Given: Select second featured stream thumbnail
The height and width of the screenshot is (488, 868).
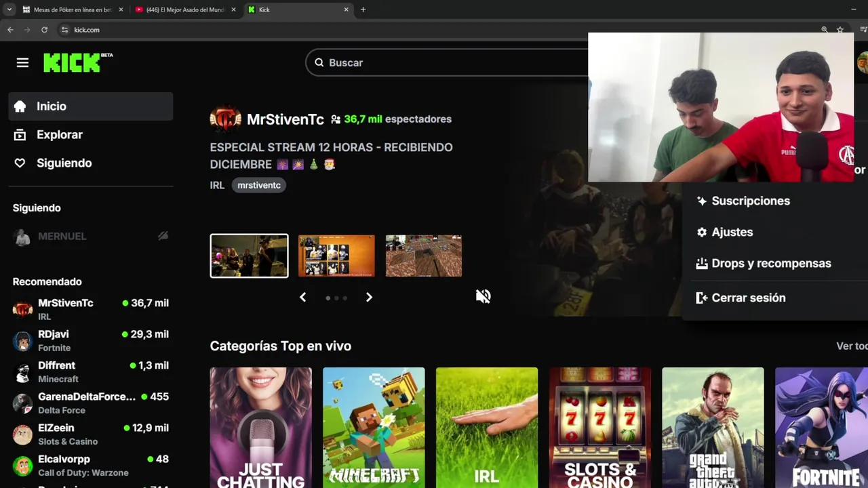Looking at the screenshot, I should 336,256.
